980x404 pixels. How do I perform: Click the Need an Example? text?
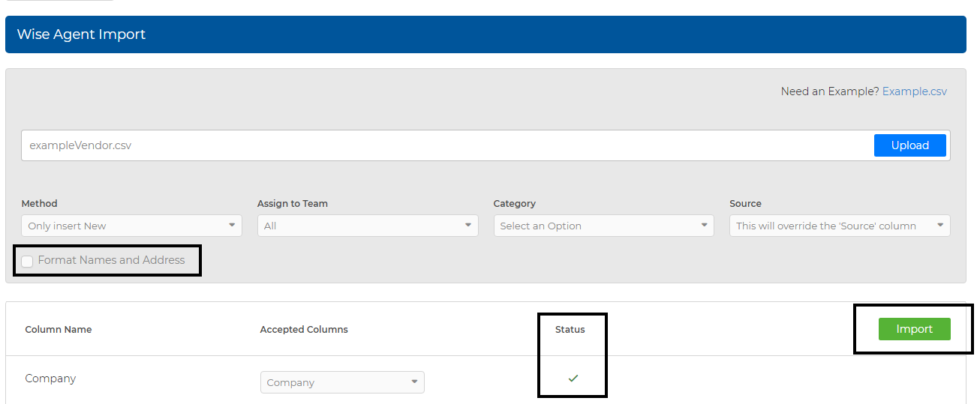point(830,91)
